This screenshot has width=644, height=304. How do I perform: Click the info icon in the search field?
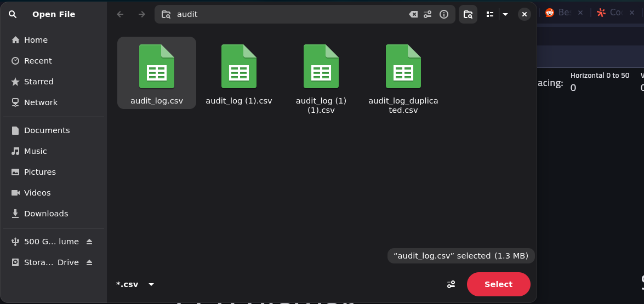(x=443, y=14)
